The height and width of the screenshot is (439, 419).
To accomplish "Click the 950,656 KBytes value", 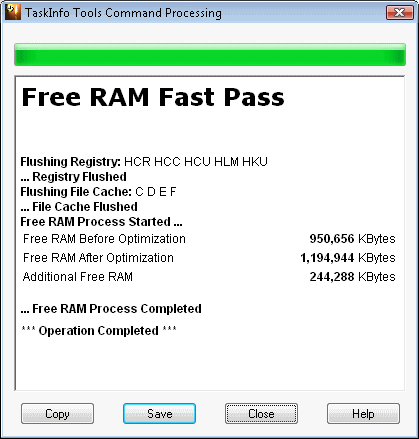I will point(352,239).
